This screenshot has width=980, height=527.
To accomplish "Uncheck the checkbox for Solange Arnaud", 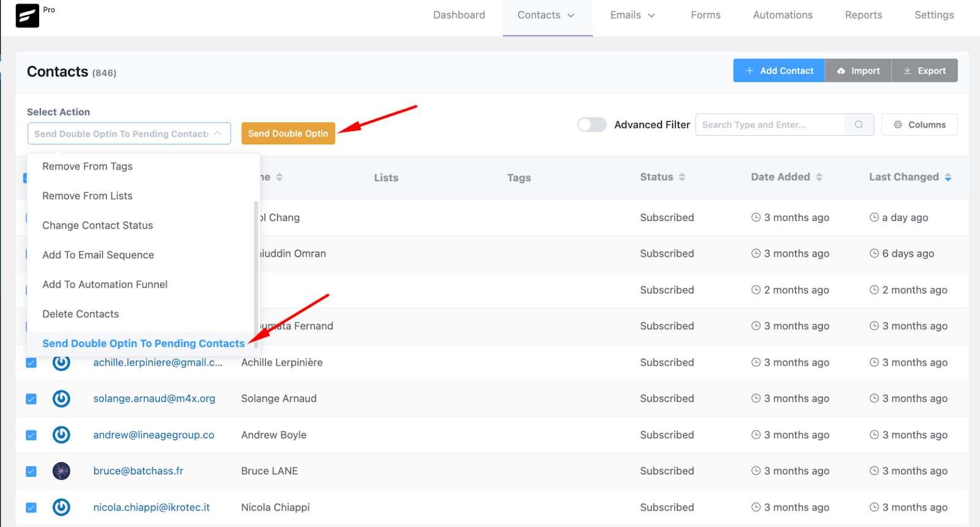I will 31,399.
